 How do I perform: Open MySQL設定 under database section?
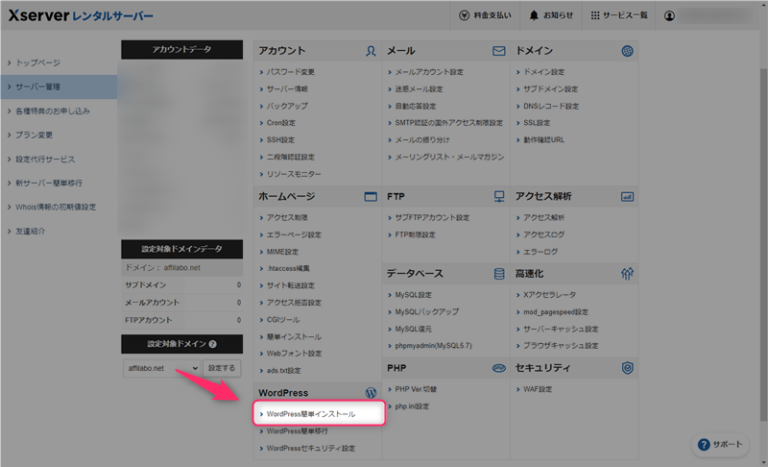click(x=416, y=296)
